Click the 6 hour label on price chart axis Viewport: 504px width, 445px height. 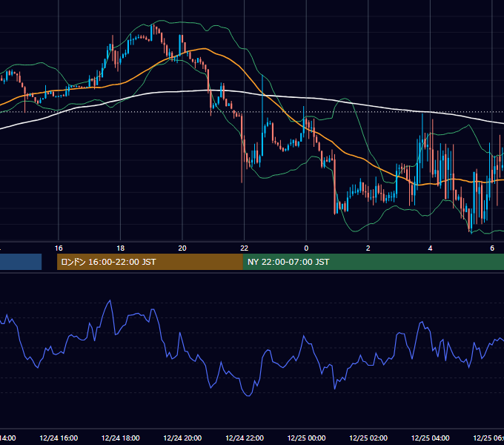(492, 248)
